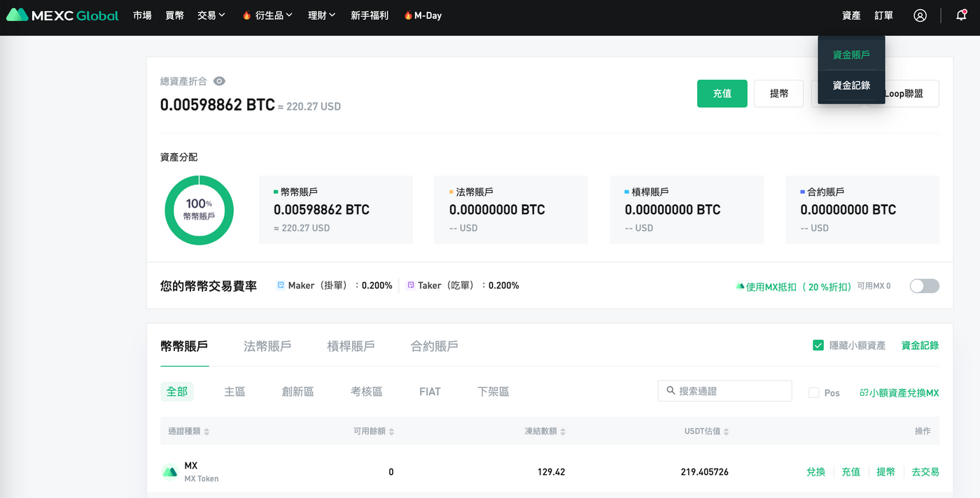Click the MX token logo
Image resolution: width=980 pixels, height=498 pixels.
tap(170, 472)
